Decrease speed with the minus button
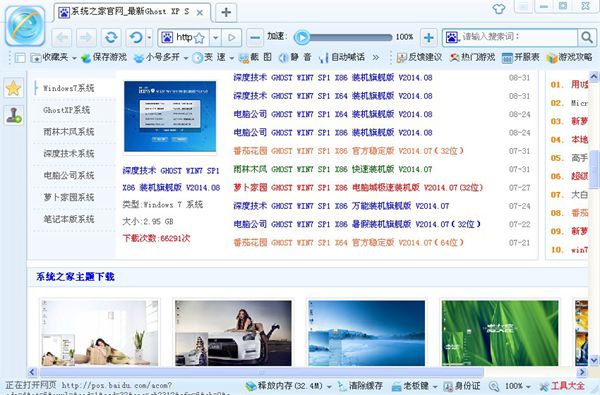The width and height of the screenshot is (600, 395). click(x=255, y=38)
